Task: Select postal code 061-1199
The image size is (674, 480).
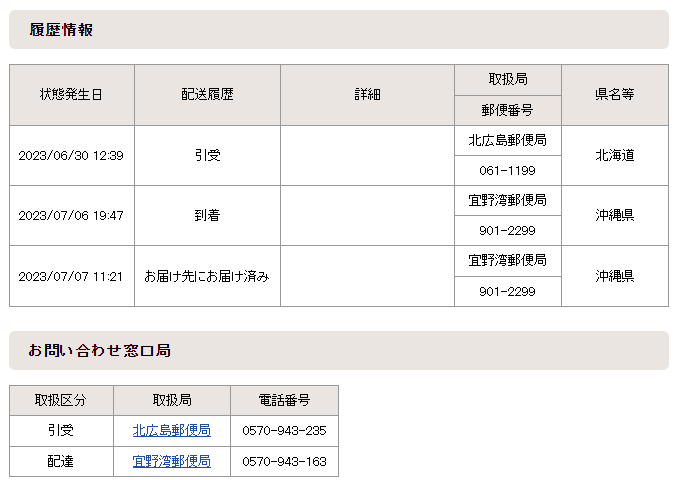Action: point(507,171)
